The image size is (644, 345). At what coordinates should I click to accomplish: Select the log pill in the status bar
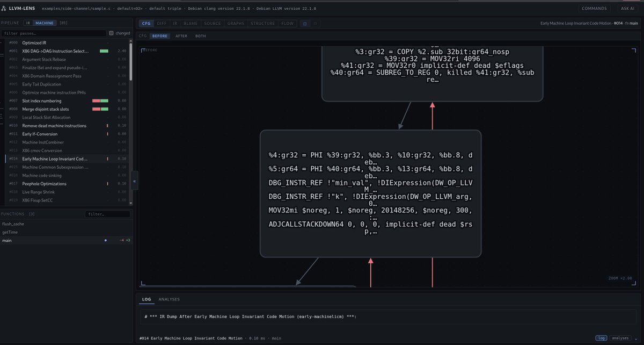pos(601,338)
